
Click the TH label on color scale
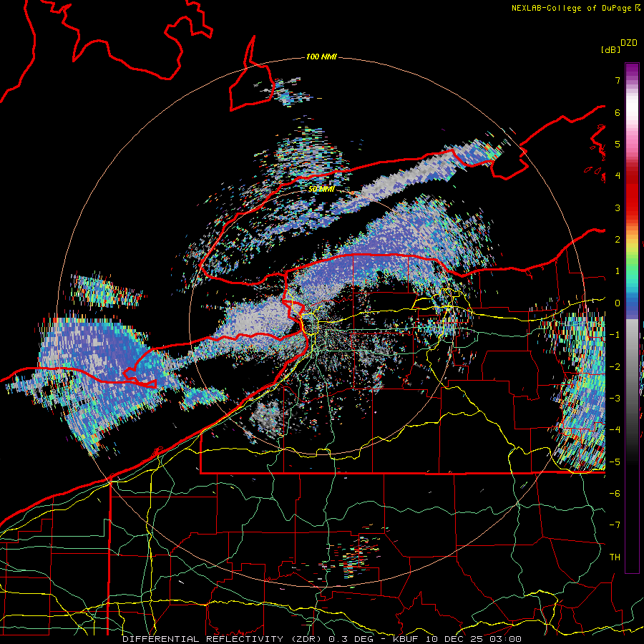[615, 557]
